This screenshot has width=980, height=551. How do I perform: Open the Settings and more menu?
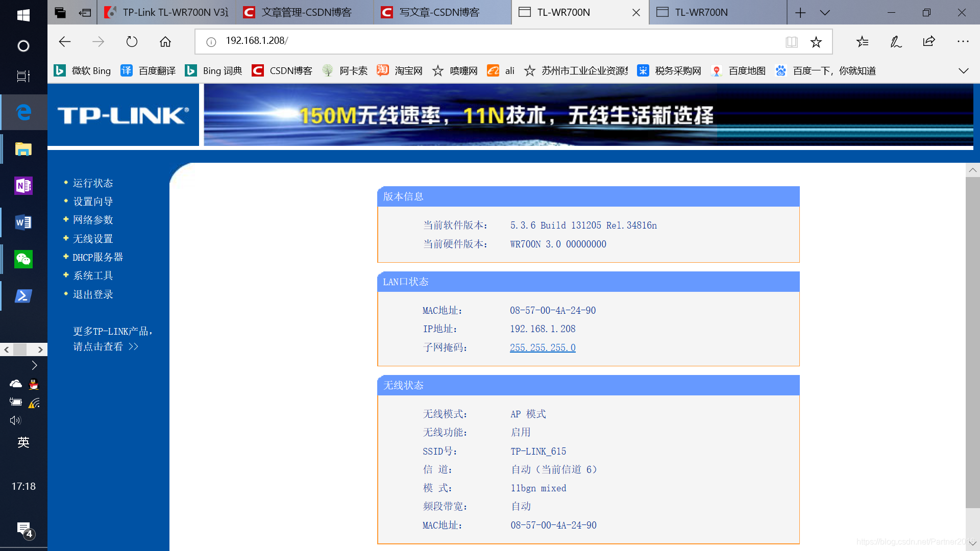[963, 41]
